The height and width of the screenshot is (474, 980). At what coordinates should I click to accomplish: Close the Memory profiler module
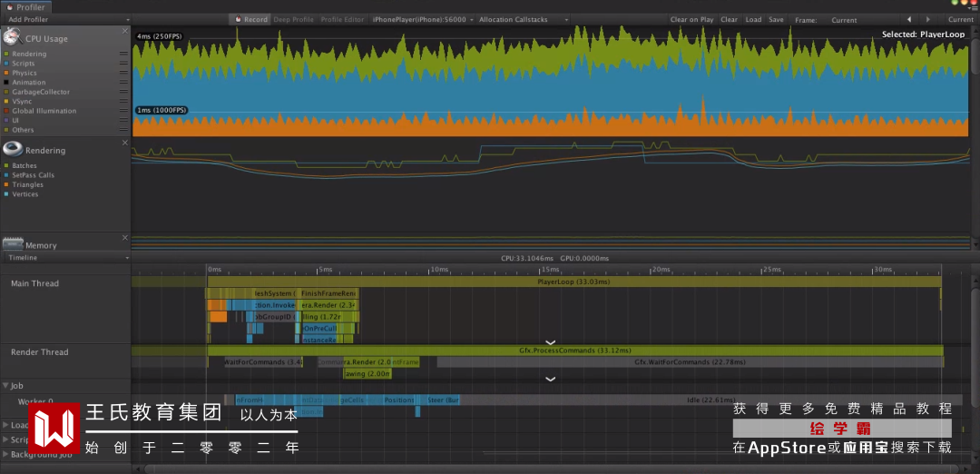(125, 238)
